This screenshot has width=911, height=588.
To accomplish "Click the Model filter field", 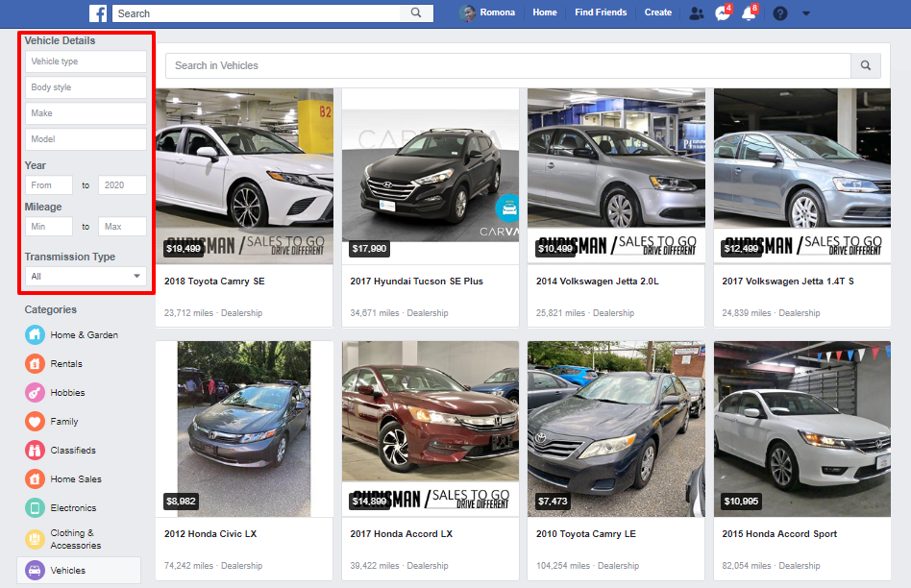I will 86,139.
